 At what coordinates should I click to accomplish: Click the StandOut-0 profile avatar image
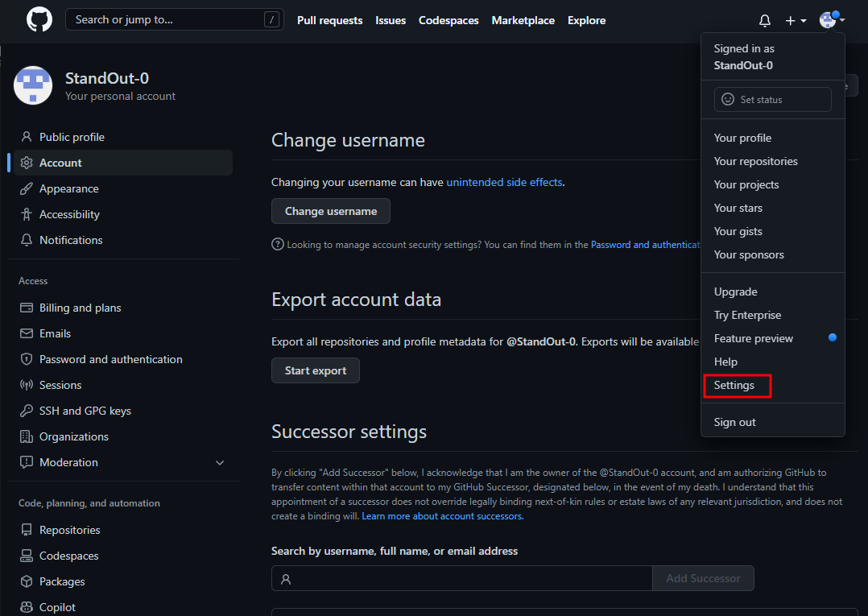pyautogui.click(x=33, y=85)
